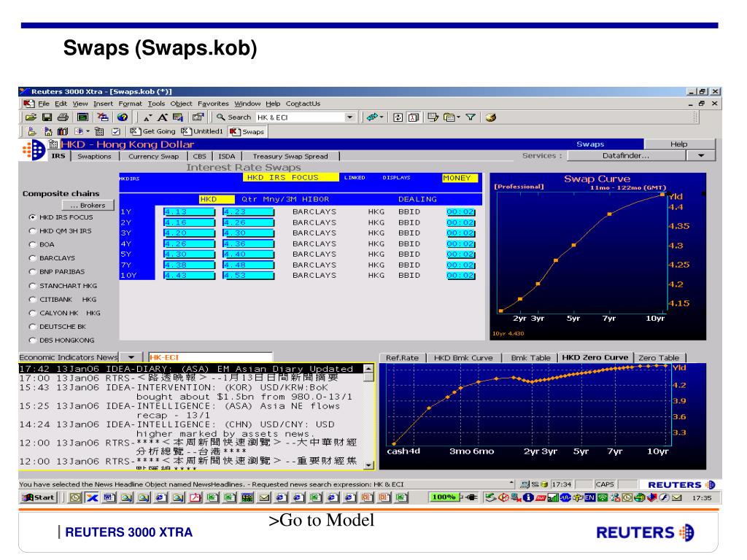Select the HKD QM 3H IRS radio button
Image resolution: width=747 pixels, height=560 pixels.
[x=32, y=231]
